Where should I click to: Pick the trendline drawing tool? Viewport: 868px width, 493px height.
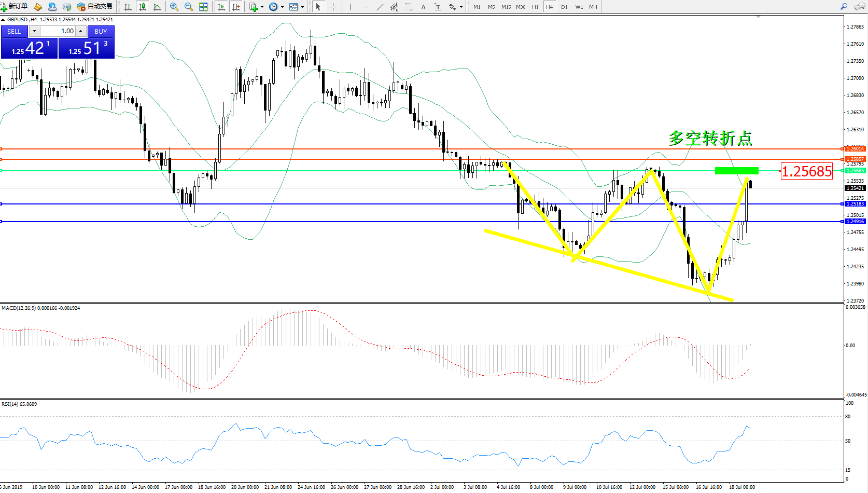(x=380, y=7)
